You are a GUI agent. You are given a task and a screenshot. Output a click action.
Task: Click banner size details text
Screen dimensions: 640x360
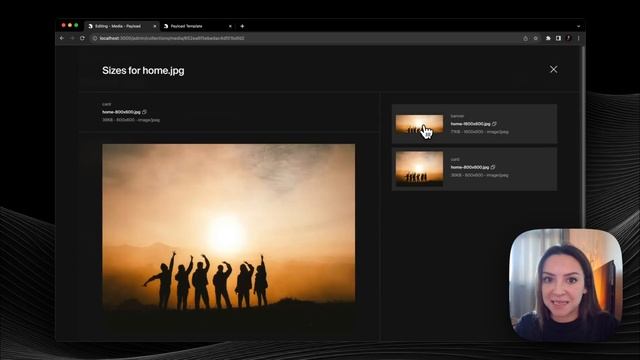480,132
